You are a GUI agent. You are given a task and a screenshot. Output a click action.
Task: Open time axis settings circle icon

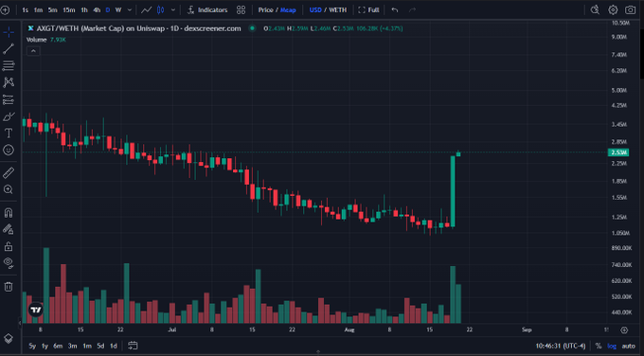coord(624,329)
